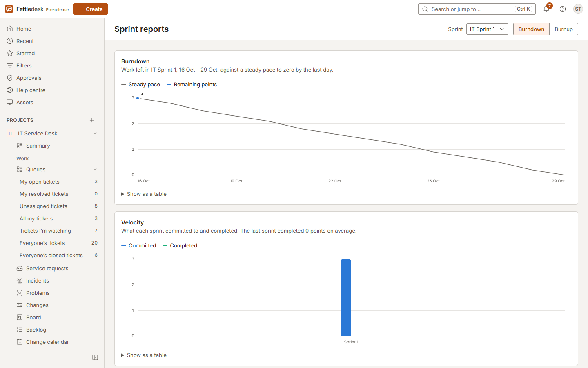Open the IT Sprint 1 sprint dropdown
588x368 pixels.
click(x=487, y=29)
